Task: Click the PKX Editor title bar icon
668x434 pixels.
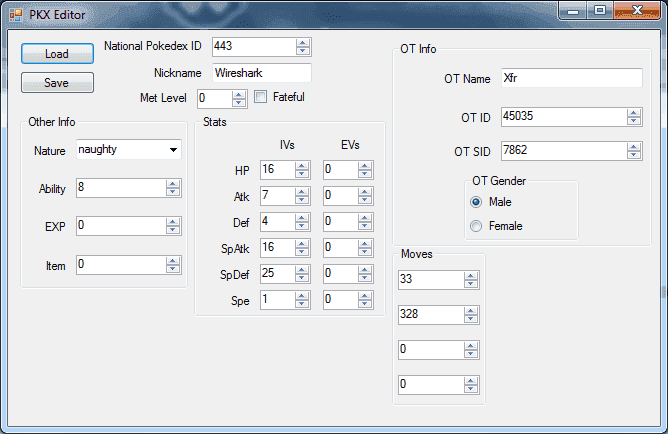Action: pyautogui.click(x=16, y=15)
